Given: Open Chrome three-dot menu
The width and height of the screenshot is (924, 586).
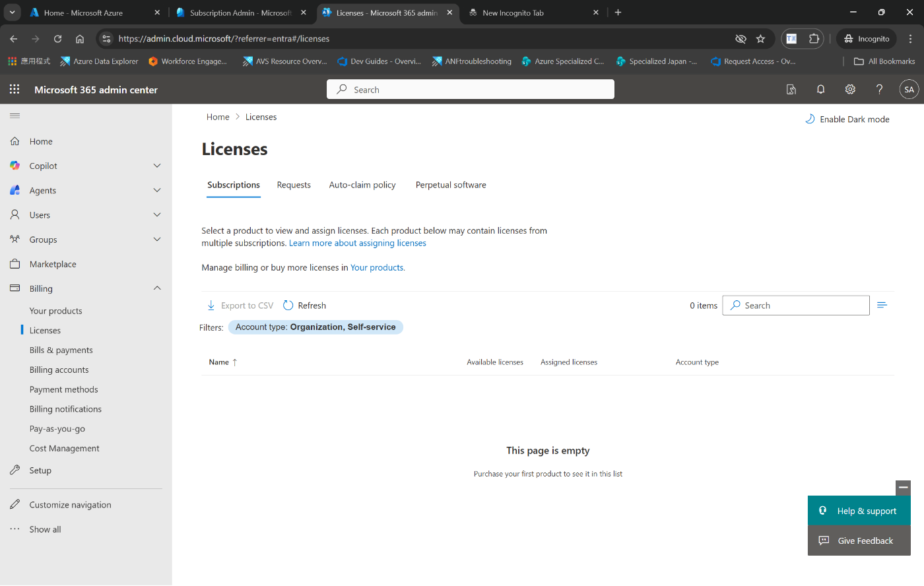Looking at the screenshot, I should [x=910, y=39].
